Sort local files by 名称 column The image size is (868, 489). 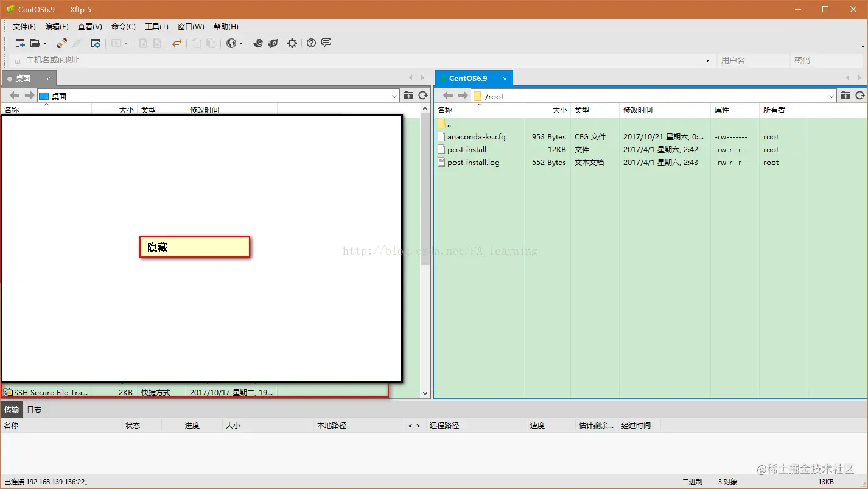coord(46,110)
